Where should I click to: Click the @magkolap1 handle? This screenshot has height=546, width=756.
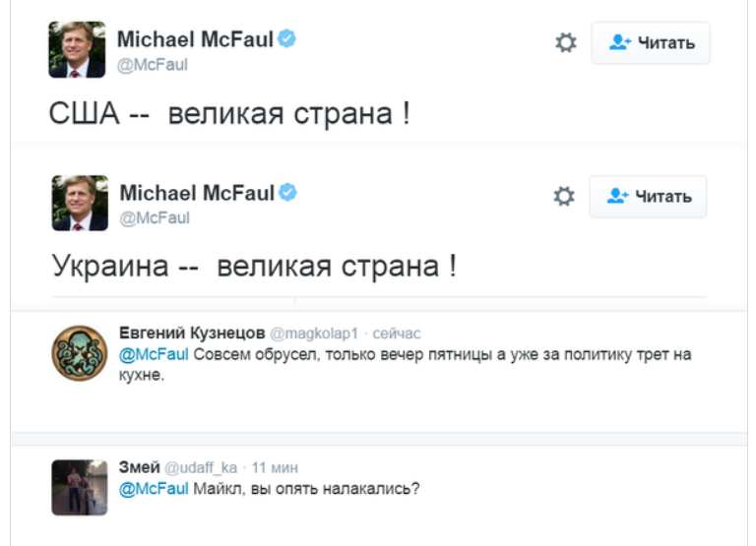(315, 334)
